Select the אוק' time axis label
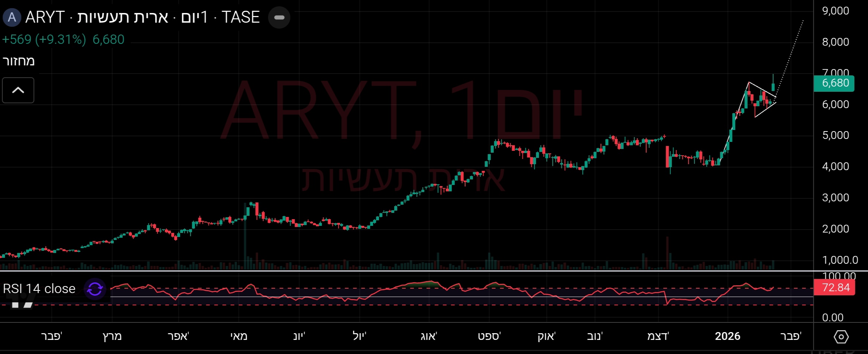 547,336
